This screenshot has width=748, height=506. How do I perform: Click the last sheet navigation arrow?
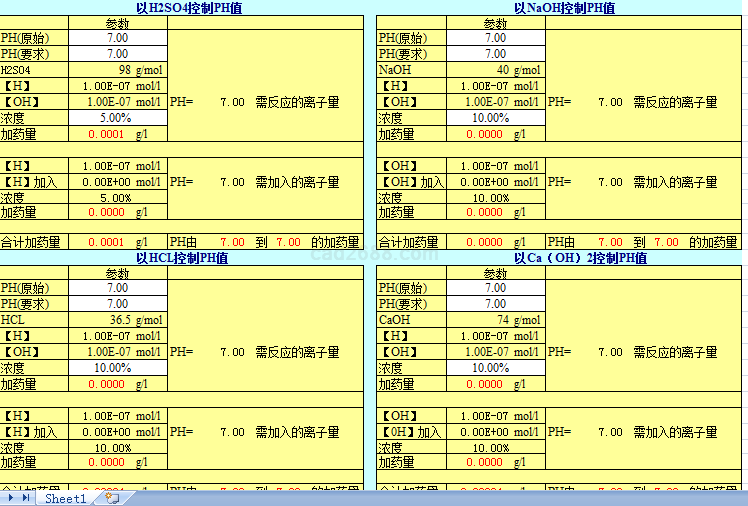pyautogui.click(x=26, y=498)
